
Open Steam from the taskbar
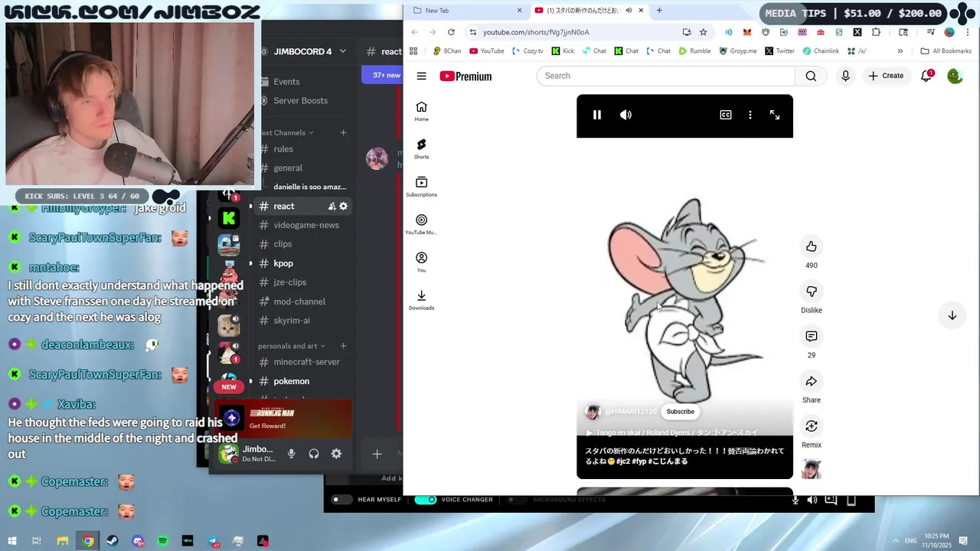pyautogui.click(x=113, y=541)
